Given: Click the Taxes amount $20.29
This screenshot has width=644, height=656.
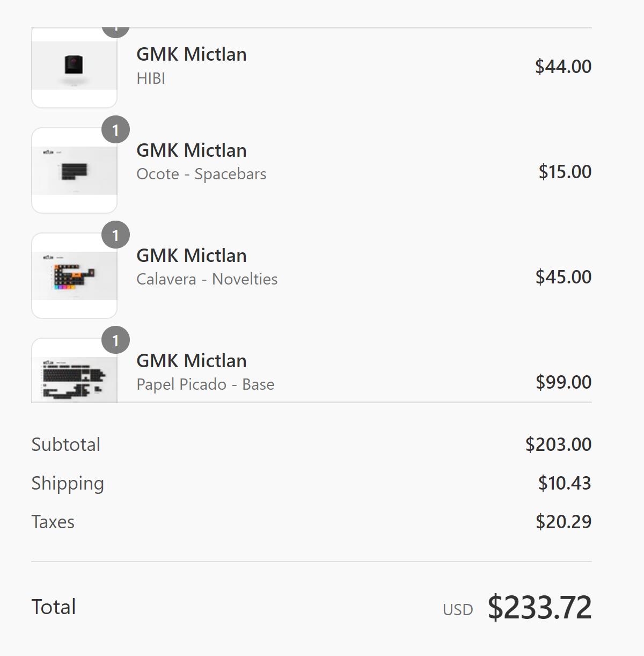Looking at the screenshot, I should coord(563,522).
